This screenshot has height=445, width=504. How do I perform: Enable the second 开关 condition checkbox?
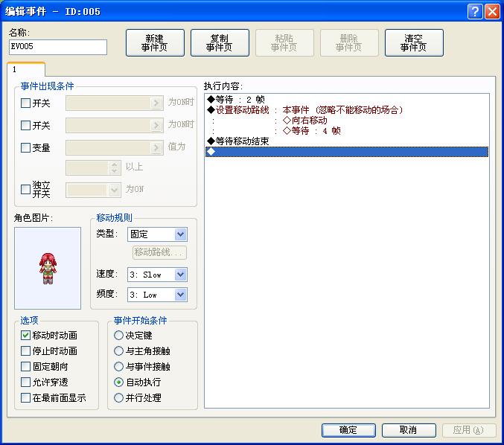(x=25, y=125)
